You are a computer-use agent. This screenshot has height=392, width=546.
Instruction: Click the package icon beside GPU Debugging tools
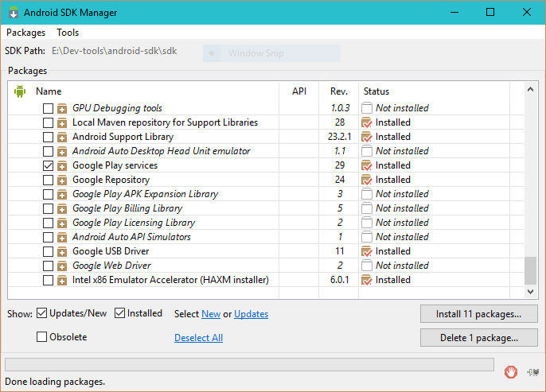pyautogui.click(x=62, y=108)
